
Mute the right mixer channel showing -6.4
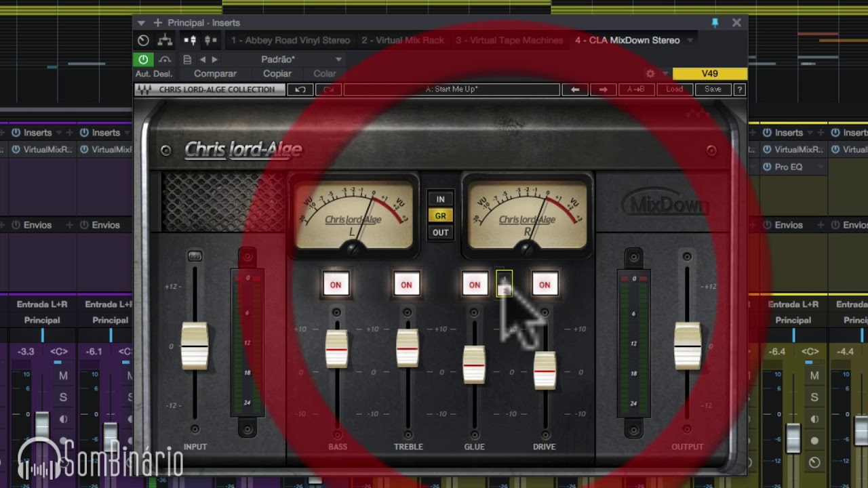coord(814,375)
